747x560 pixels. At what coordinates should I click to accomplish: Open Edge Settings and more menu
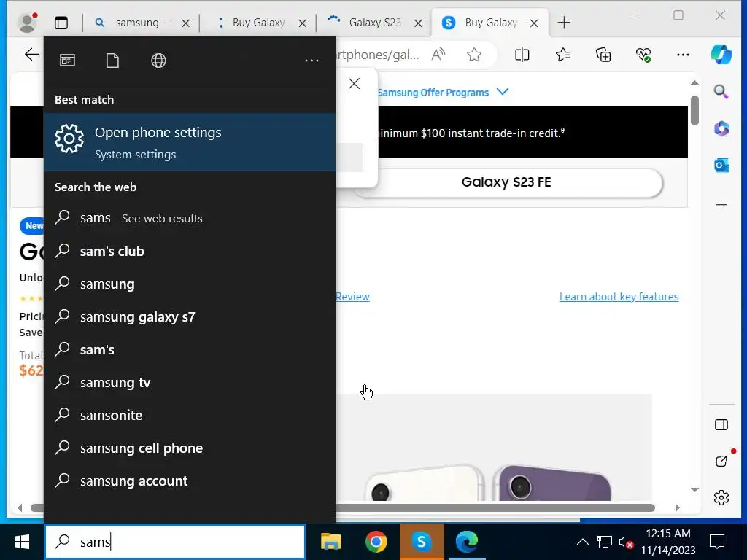click(683, 55)
